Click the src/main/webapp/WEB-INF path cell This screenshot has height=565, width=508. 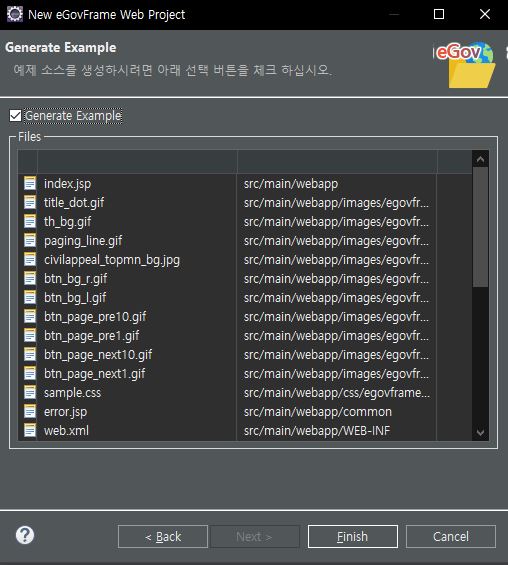click(317, 431)
